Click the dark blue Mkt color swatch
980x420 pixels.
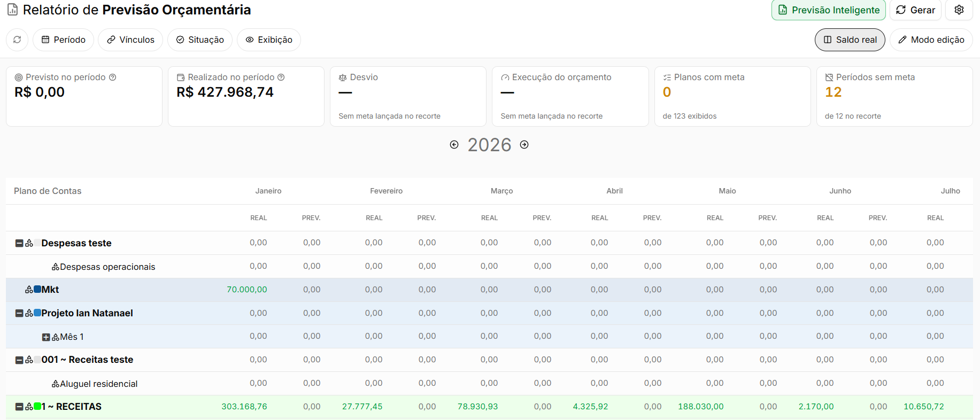pos(37,289)
